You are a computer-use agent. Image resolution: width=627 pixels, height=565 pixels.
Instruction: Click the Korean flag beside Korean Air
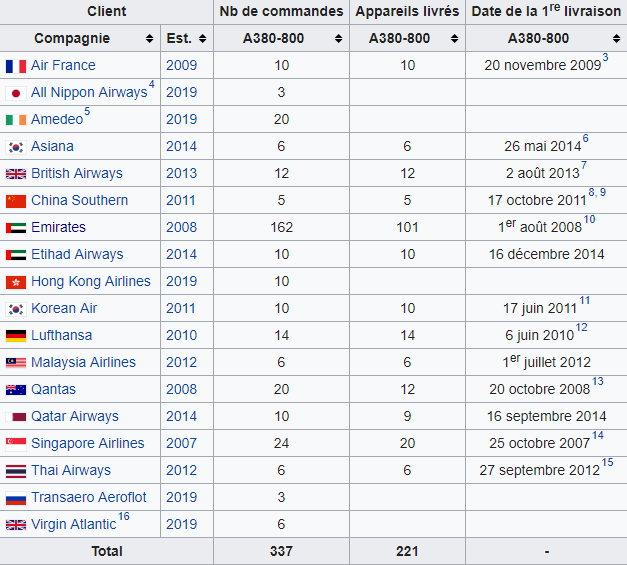click(16, 309)
